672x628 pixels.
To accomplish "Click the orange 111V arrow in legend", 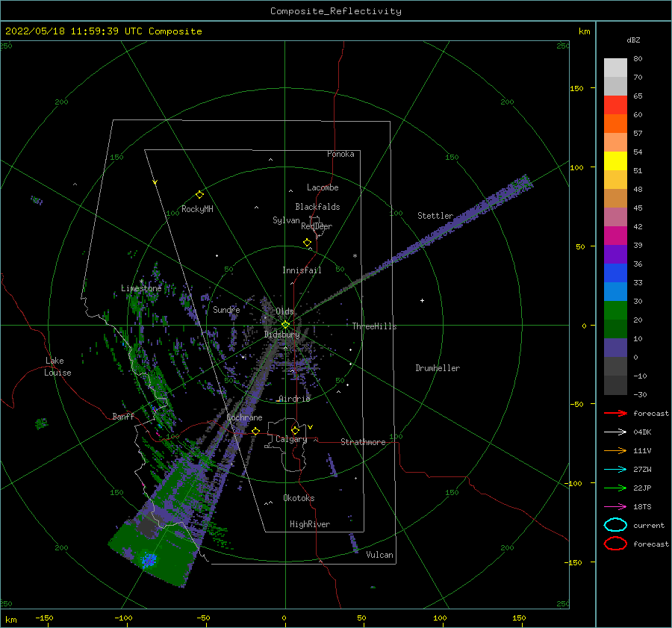I will tap(615, 450).
